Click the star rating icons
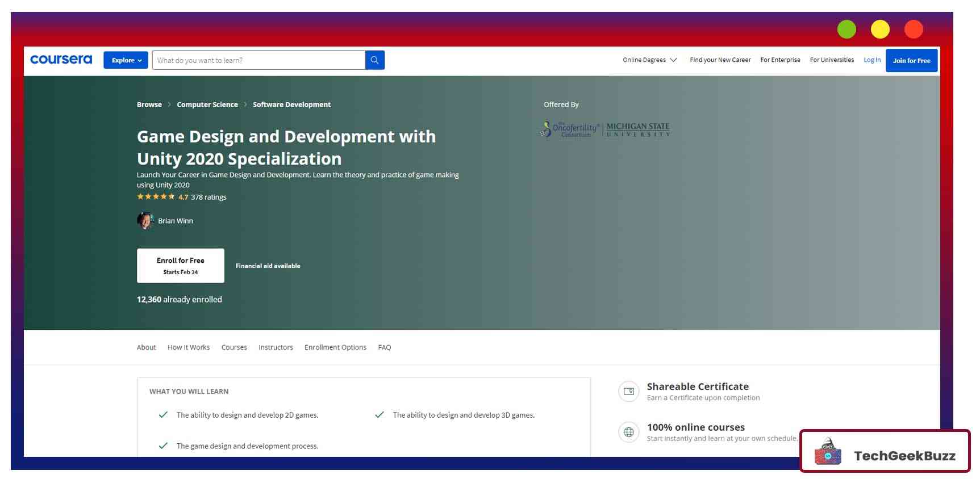 click(x=156, y=197)
